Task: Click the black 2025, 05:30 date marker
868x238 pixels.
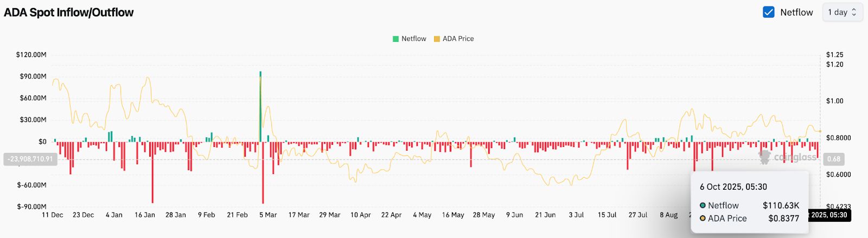Action: 829,215
